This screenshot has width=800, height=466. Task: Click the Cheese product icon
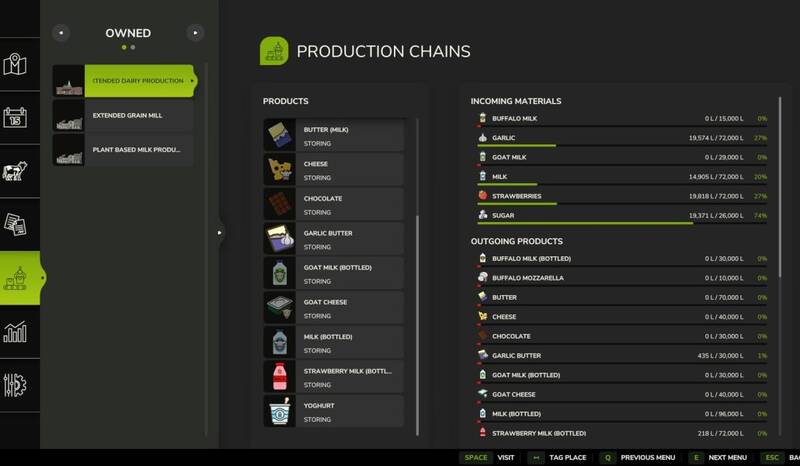pos(280,169)
